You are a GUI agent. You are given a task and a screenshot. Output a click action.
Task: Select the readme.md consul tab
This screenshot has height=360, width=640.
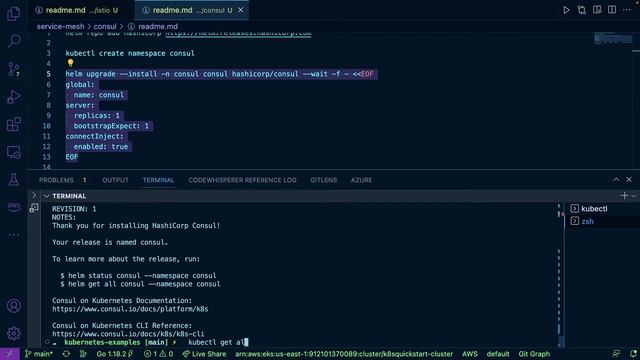[192, 10]
